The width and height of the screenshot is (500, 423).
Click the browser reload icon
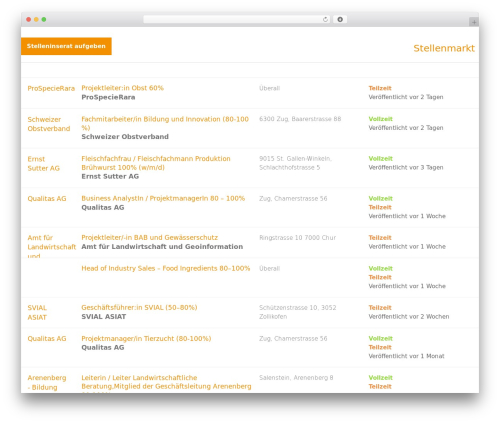click(325, 20)
